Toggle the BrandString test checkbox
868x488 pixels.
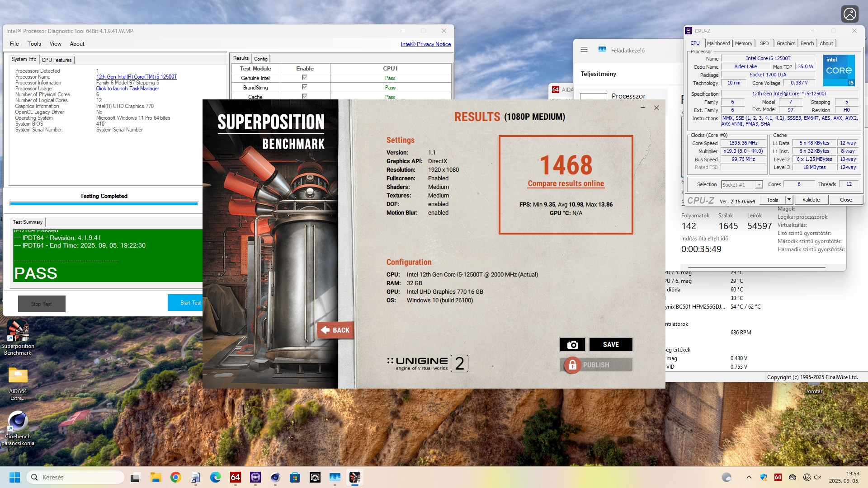tap(305, 87)
